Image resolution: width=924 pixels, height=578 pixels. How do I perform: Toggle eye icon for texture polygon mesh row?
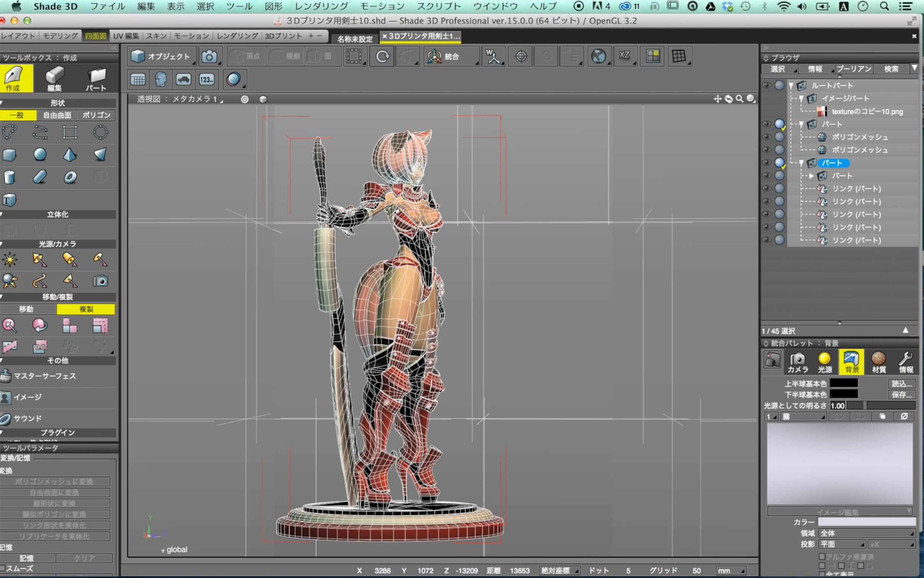pos(766,137)
